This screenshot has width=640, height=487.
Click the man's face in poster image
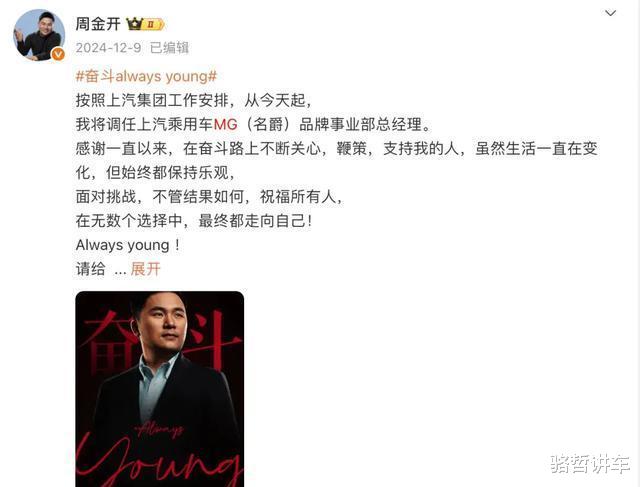[x=167, y=322]
